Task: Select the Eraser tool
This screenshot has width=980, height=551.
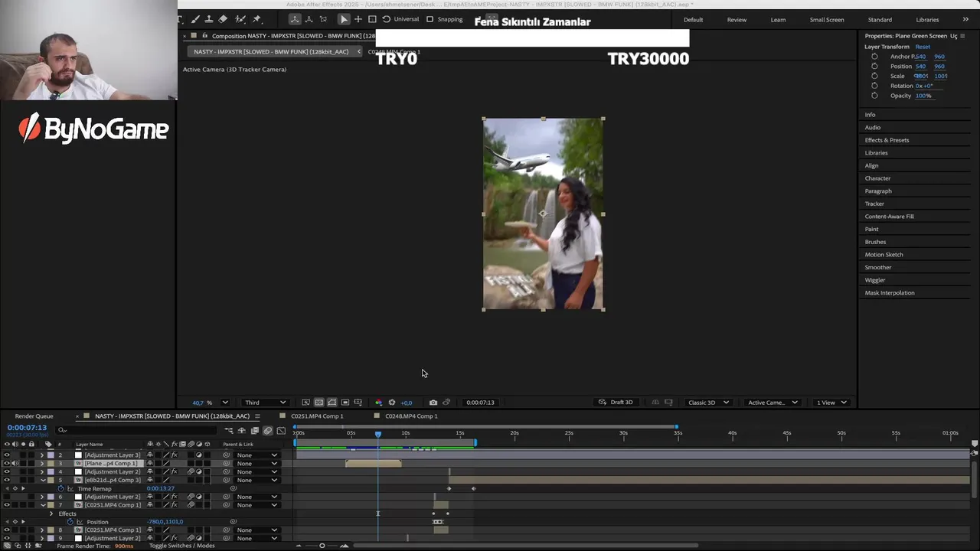Action: [x=223, y=19]
